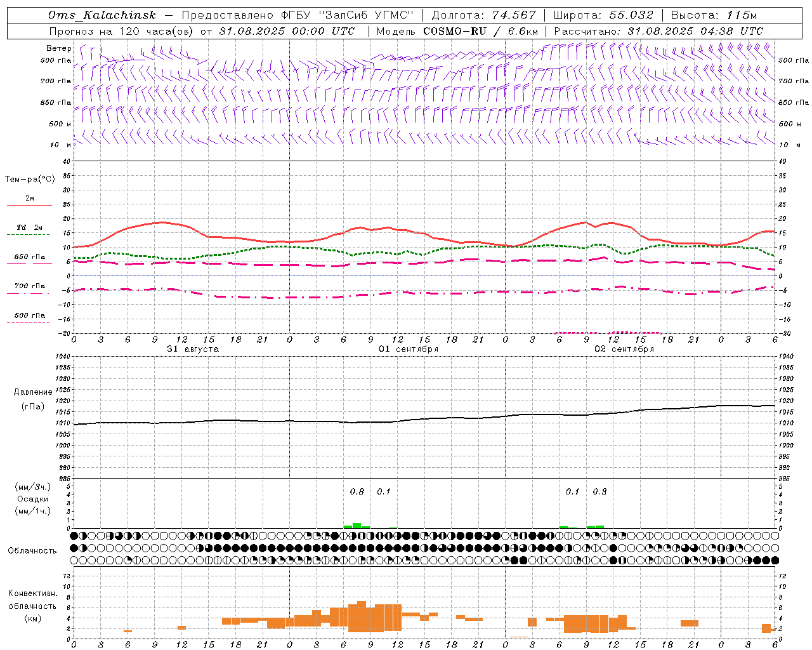Screen dimensions: 812x650
Task: Click the Td 2м dew point legend entry
Action: pos(30,227)
